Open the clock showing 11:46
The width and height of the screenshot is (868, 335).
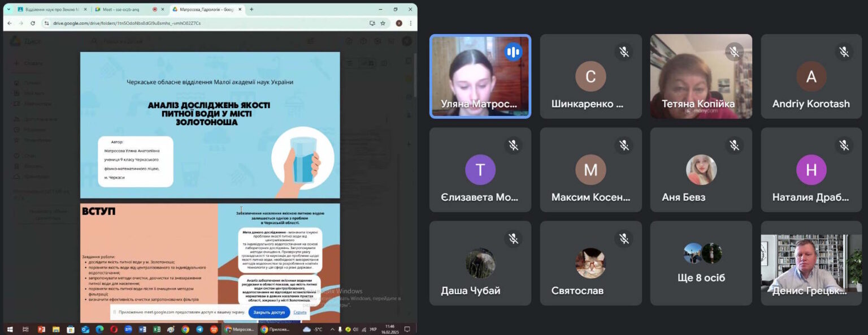pyautogui.click(x=390, y=329)
